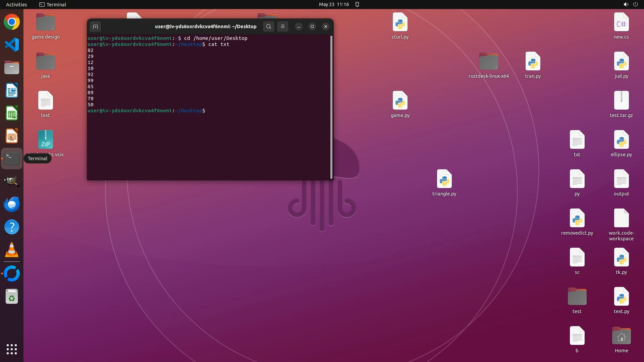Open the terminal hamburger menu
Viewport: 644px width, 362px height.
point(283,26)
